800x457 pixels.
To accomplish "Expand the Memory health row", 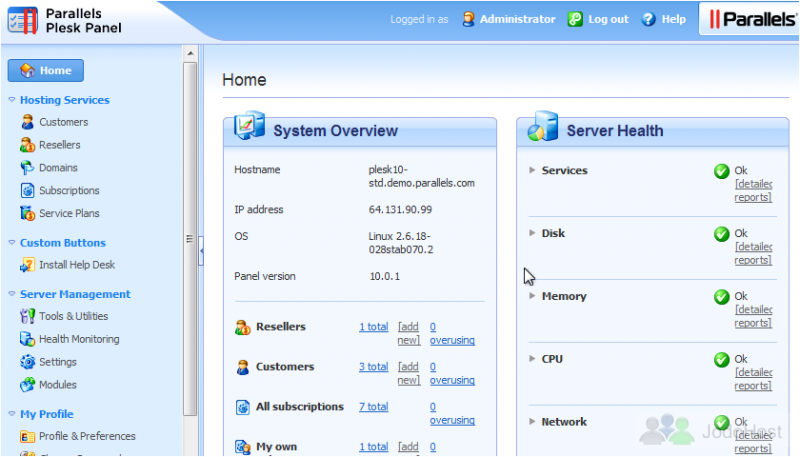I will point(532,296).
